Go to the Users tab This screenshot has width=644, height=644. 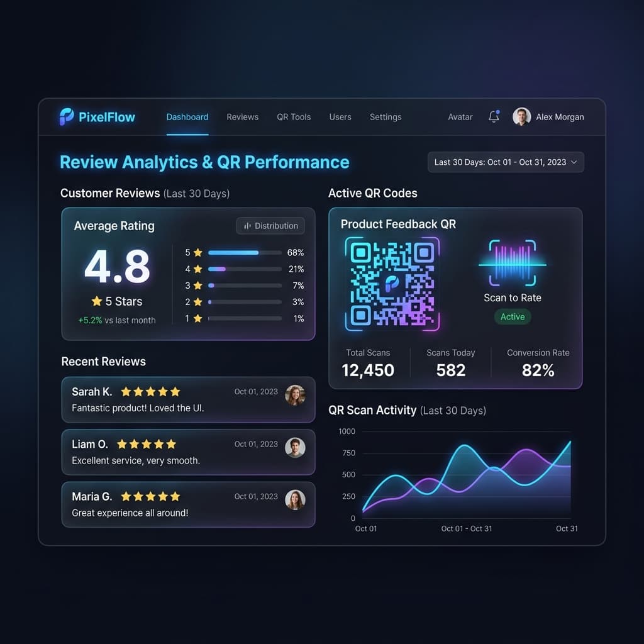coord(340,117)
